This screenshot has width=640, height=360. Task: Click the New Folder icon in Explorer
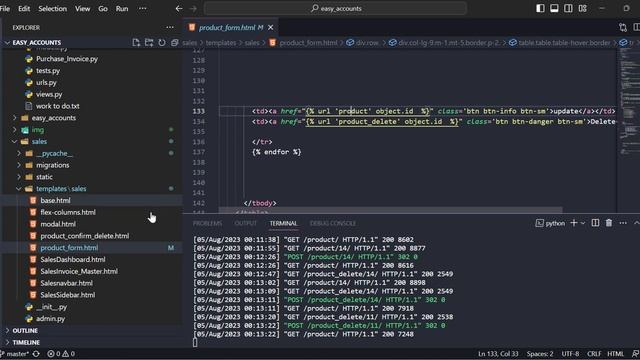click(x=149, y=42)
